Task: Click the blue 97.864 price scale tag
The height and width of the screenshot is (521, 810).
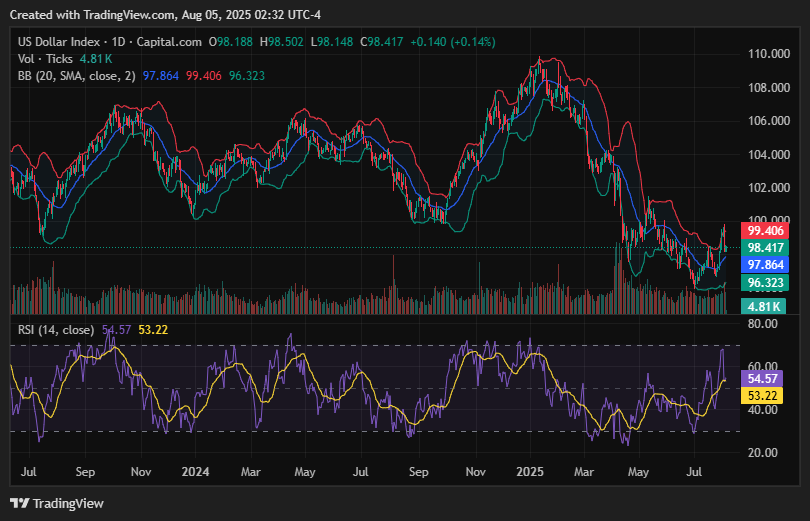Action: coord(765,265)
